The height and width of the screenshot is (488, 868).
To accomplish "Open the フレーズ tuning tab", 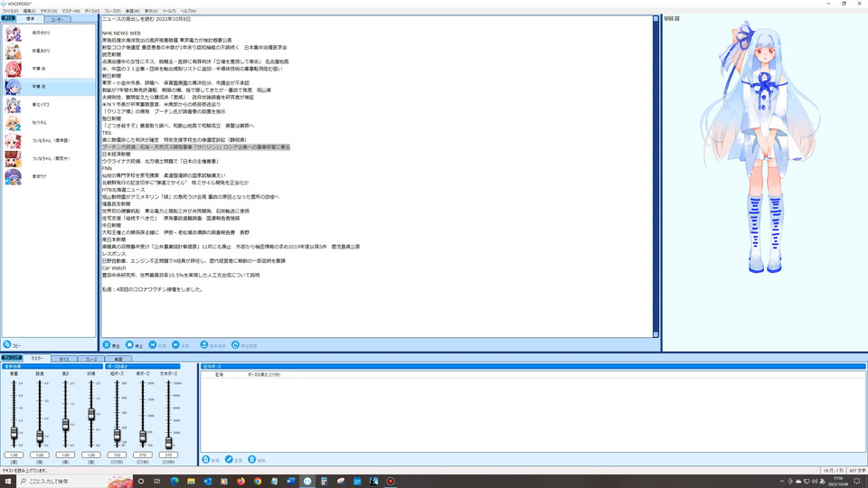I will (x=90, y=359).
